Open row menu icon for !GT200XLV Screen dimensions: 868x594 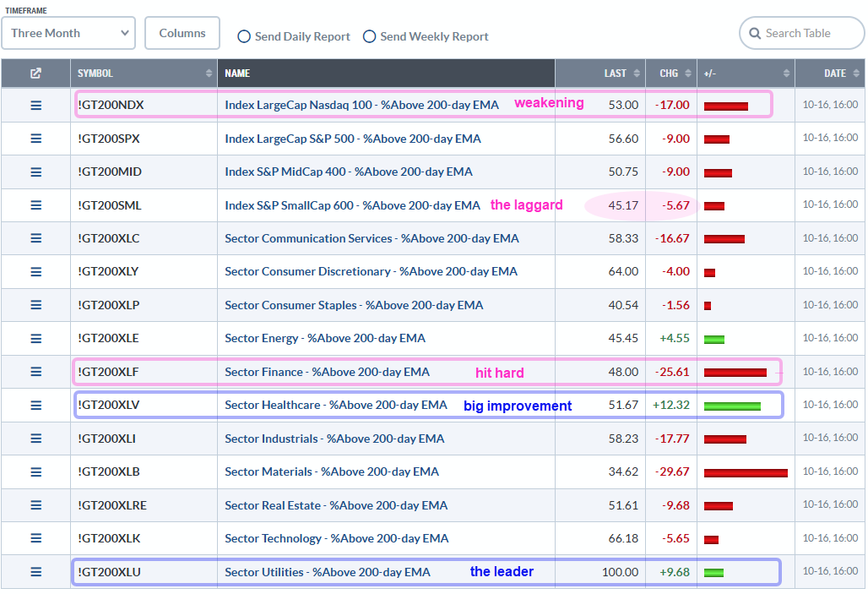click(x=35, y=406)
